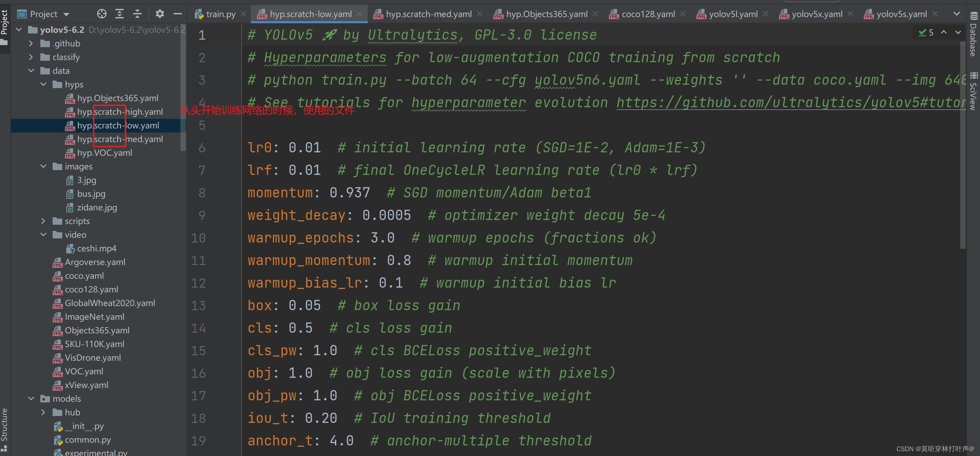Select hyp.VOC.yaml in project tree
Screen dimensions: 980x456
(x=104, y=153)
